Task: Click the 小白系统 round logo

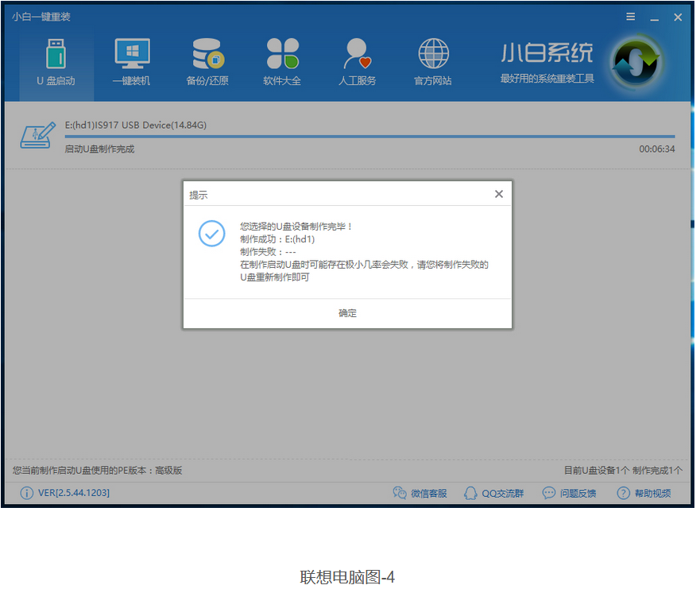Action: (x=635, y=62)
